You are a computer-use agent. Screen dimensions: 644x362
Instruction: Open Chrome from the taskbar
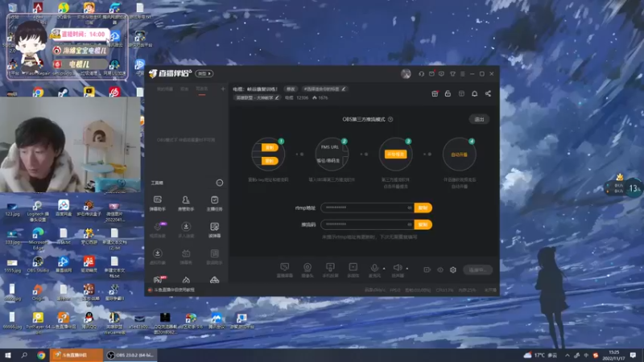pos(41,355)
